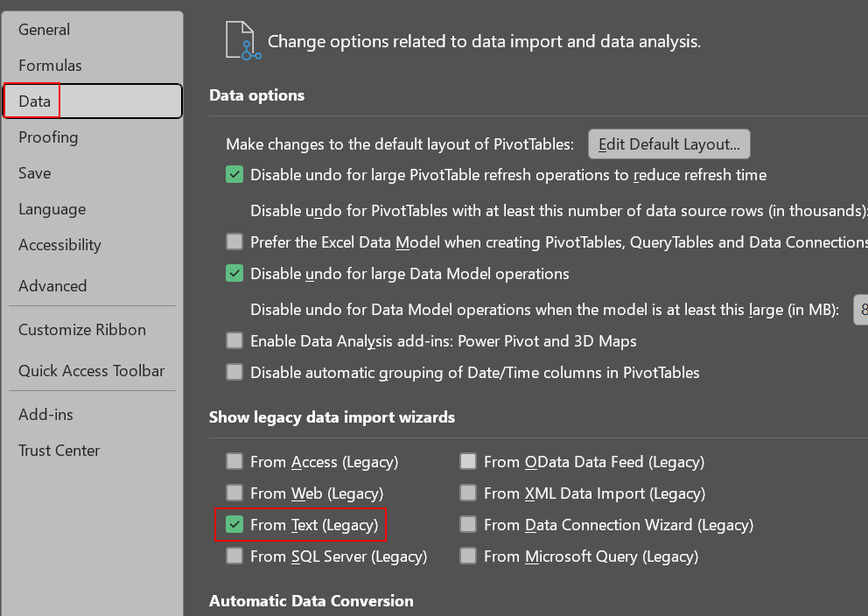Open the Customize Ribbon category
This screenshot has width=868, height=616.
(x=82, y=330)
